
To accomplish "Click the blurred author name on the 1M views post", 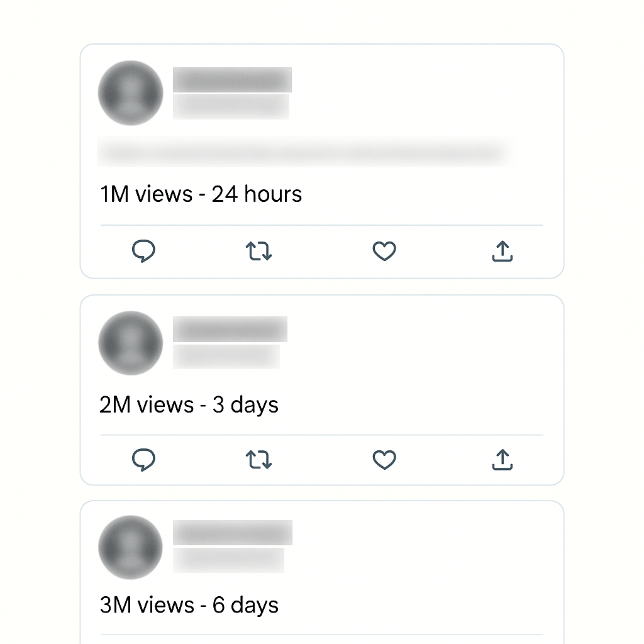I will (232, 80).
